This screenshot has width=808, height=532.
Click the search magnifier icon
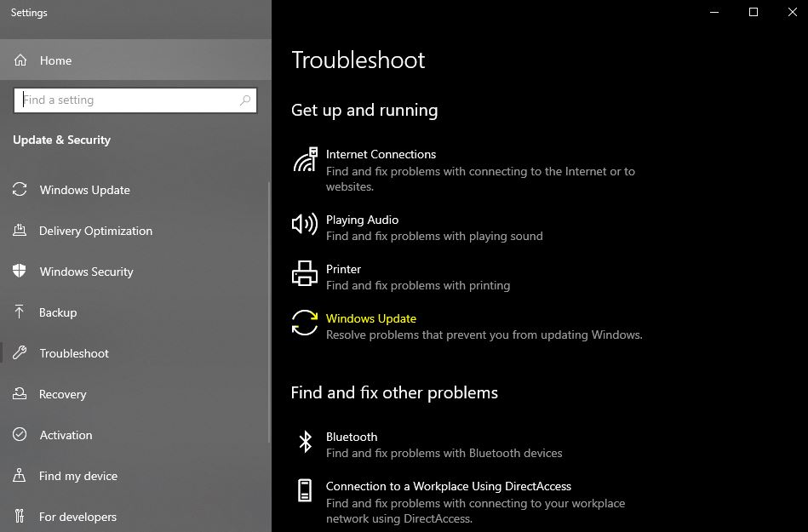245,100
